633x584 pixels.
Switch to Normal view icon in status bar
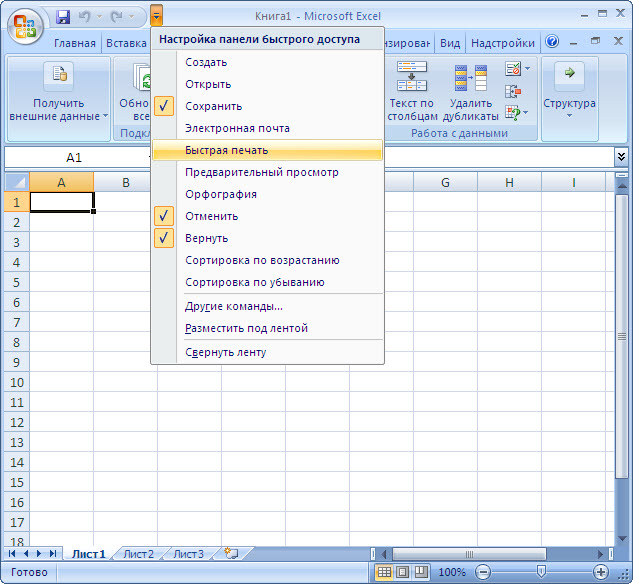(x=384, y=571)
